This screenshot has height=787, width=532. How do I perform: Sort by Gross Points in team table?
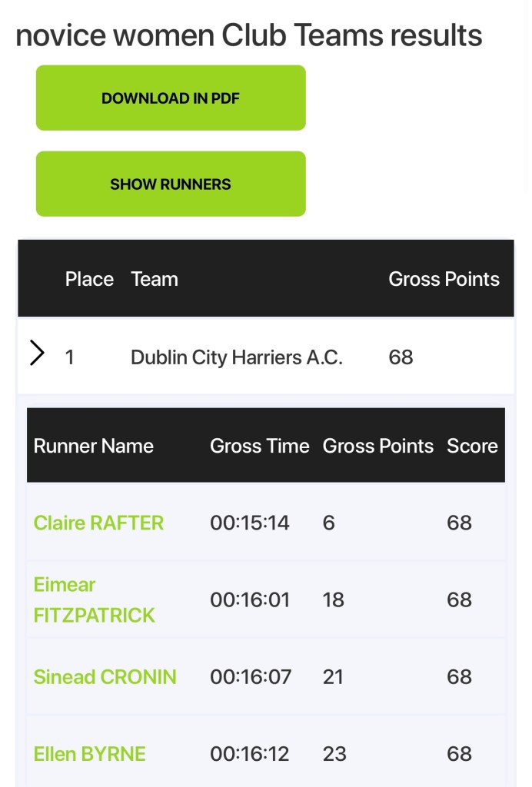(444, 279)
